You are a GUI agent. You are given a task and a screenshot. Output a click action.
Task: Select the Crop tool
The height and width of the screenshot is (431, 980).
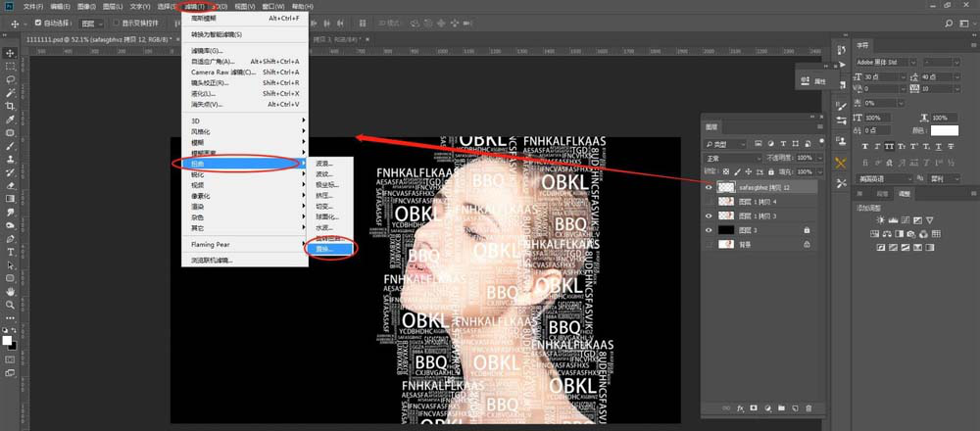[x=10, y=106]
